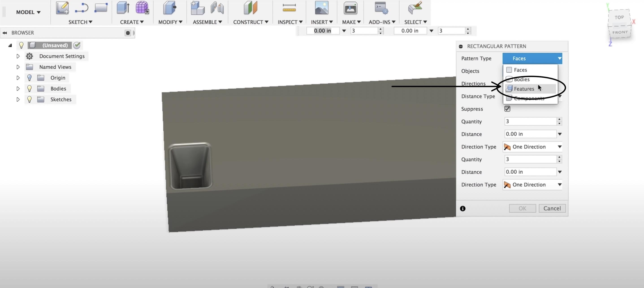The width and height of the screenshot is (644, 288).
Task: Select the New Component assemble icon
Action: pos(197,8)
